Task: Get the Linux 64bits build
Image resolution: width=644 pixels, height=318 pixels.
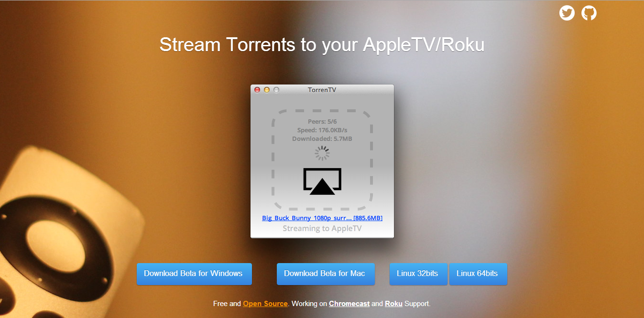Action: tap(478, 274)
